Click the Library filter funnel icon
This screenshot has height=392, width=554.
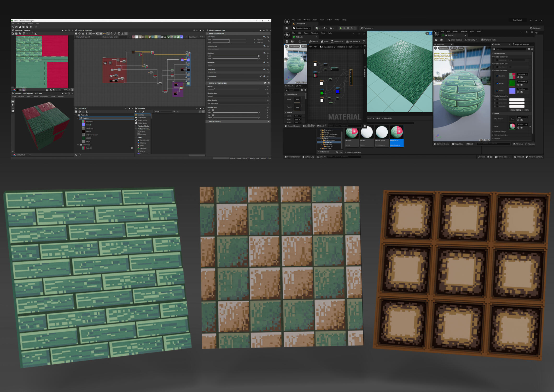click(x=174, y=112)
